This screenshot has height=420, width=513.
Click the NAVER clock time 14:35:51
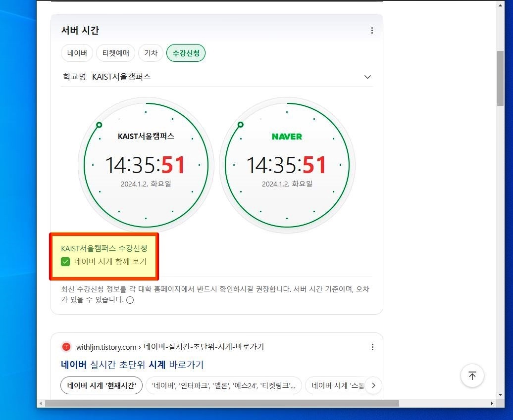(287, 165)
